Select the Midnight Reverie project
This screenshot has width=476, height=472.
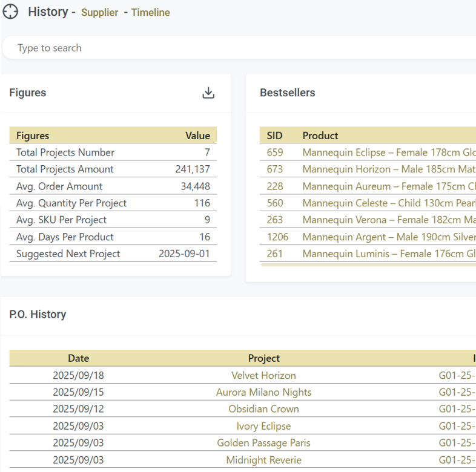(263, 460)
